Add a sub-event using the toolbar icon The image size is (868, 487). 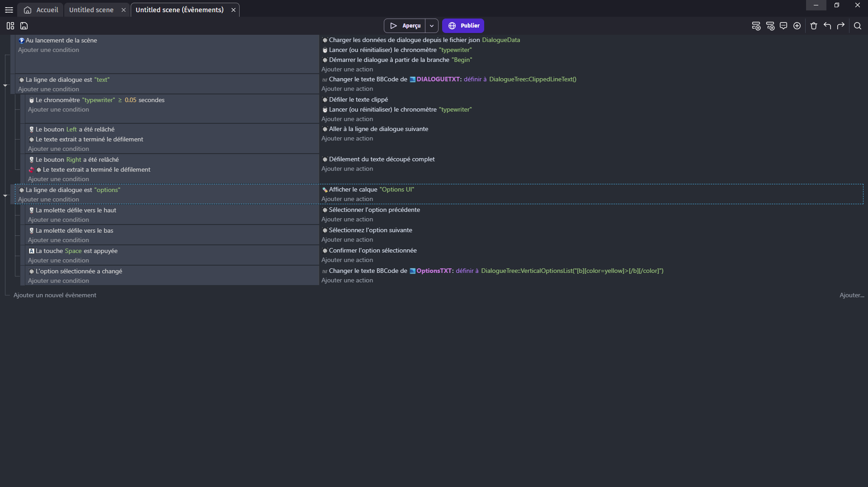coord(770,26)
